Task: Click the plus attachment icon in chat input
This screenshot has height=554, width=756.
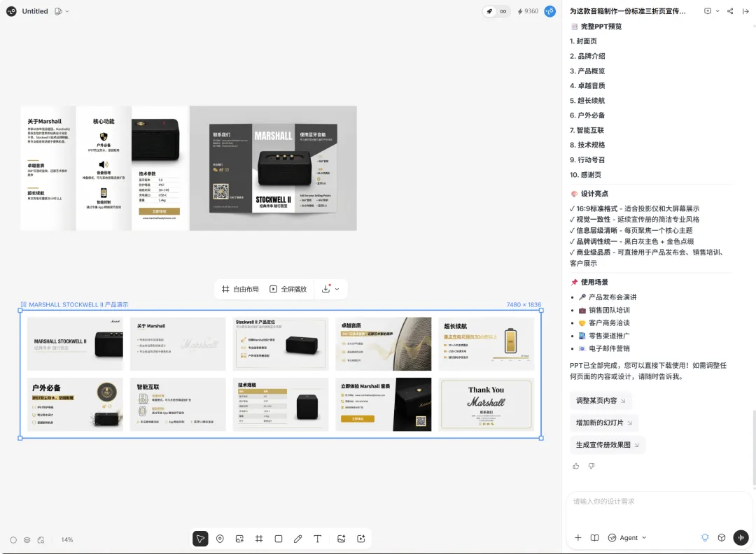Action: tap(578, 538)
